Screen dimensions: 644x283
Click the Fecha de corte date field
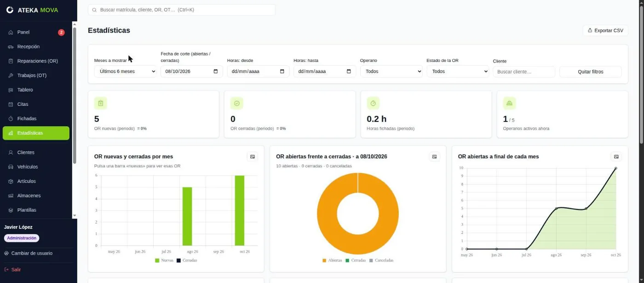tap(191, 71)
